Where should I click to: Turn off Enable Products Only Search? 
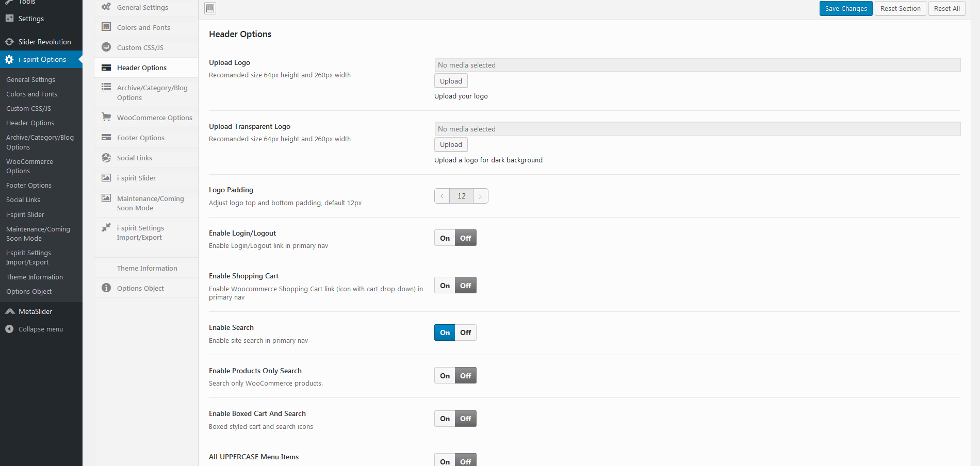[466, 376]
